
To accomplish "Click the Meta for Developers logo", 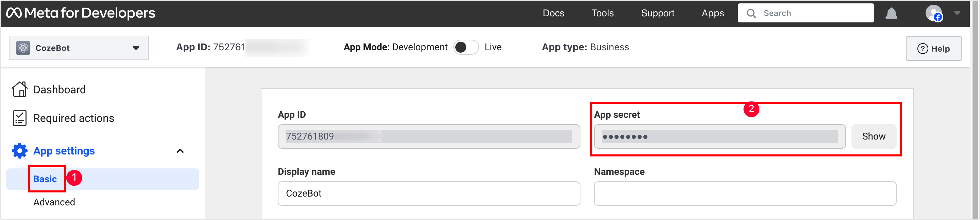I will tap(81, 13).
